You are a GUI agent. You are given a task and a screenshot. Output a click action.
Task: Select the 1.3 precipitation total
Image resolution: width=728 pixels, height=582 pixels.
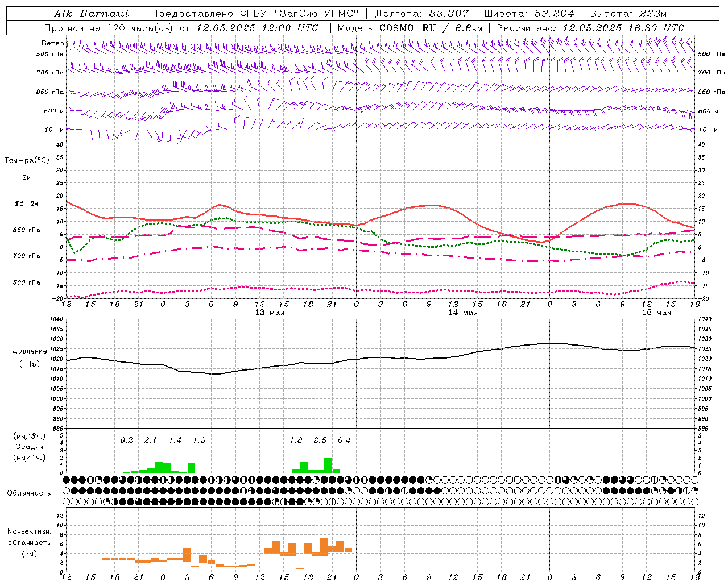(198, 440)
